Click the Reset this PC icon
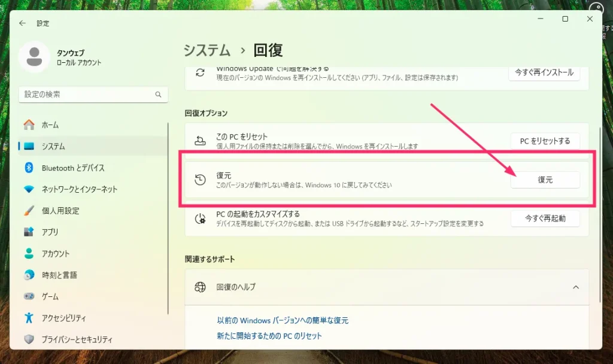The height and width of the screenshot is (364, 613). click(200, 141)
